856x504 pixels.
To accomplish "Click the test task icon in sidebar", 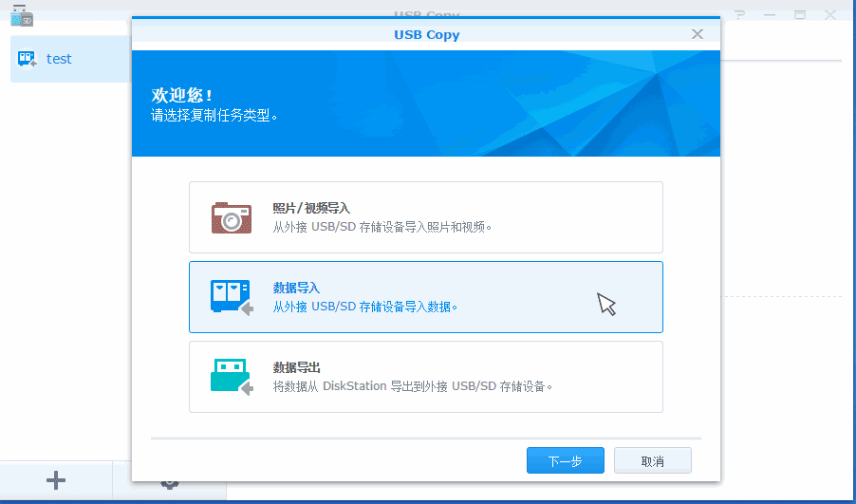I will tap(27, 59).
